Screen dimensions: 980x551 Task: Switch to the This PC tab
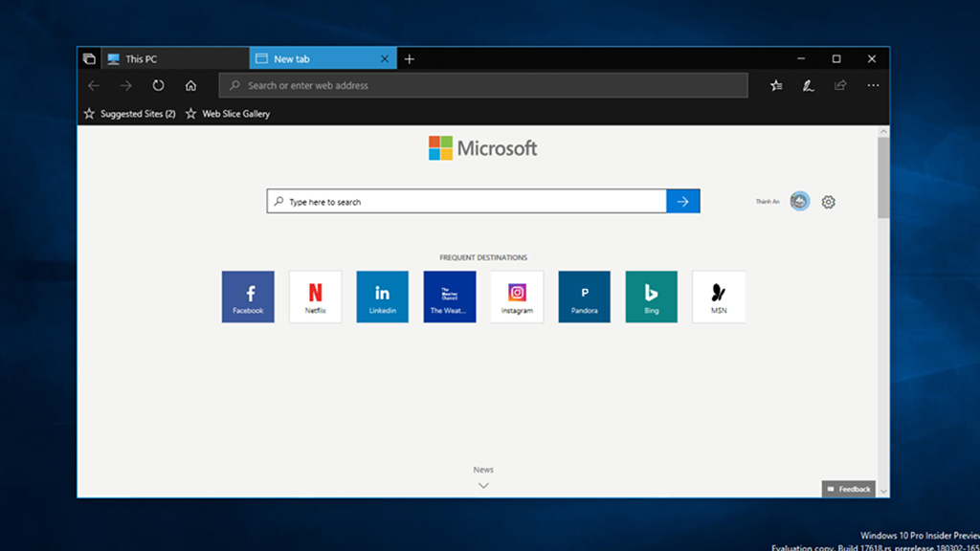176,58
